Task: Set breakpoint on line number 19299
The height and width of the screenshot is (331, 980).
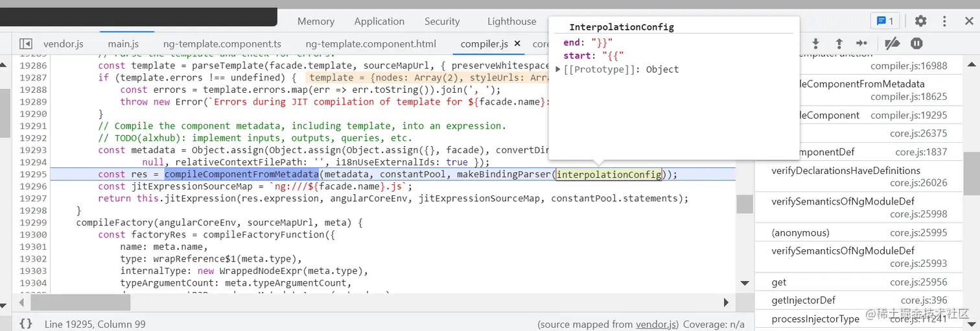Action: pyautogui.click(x=32, y=223)
